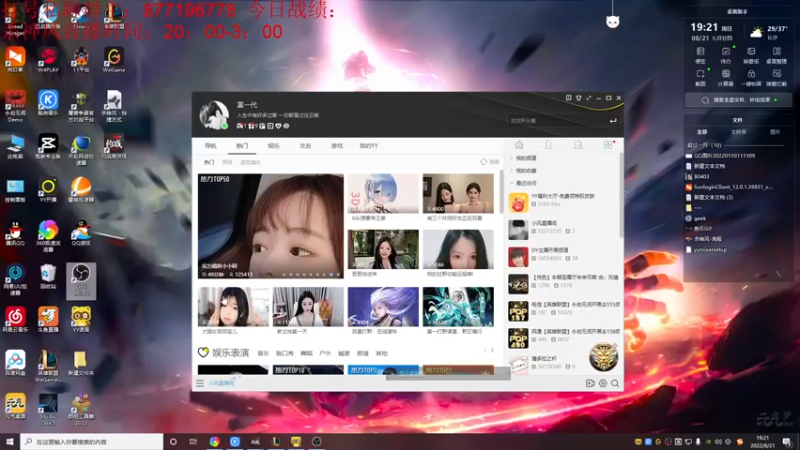Screen dimensions: 800x450
Task: Select the 热门 main tab
Action: [242, 146]
